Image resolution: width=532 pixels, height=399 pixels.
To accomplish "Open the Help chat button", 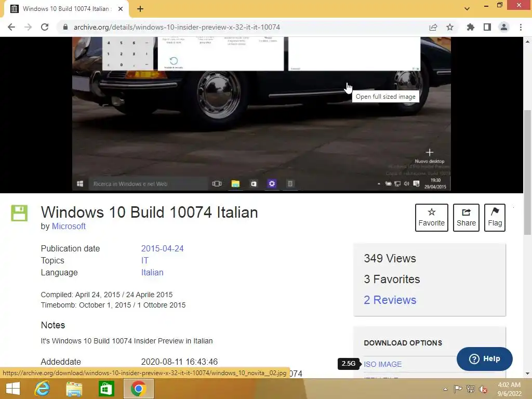I will pyautogui.click(x=485, y=358).
